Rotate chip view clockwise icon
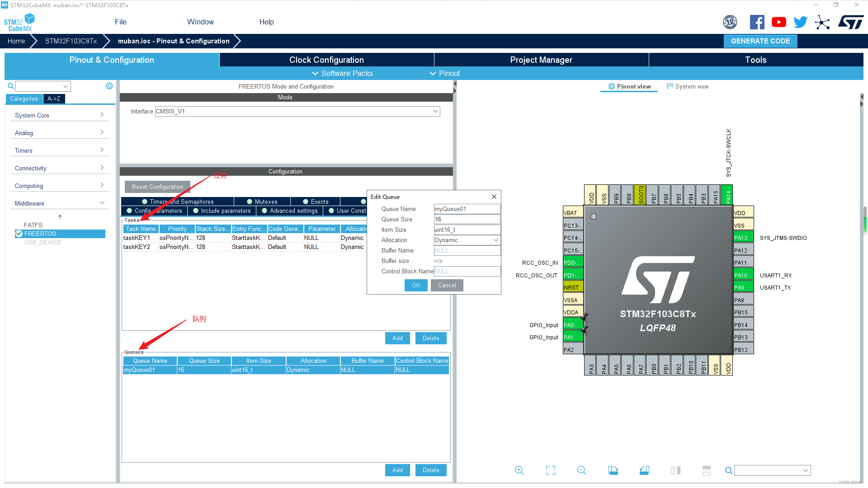This screenshot has height=488, width=868. click(613, 470)
